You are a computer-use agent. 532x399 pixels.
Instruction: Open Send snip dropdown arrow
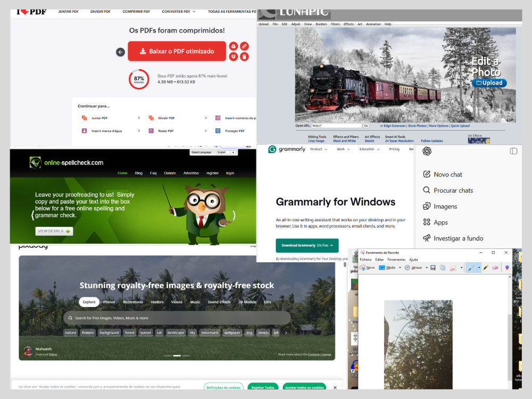(x=461, y=268)
